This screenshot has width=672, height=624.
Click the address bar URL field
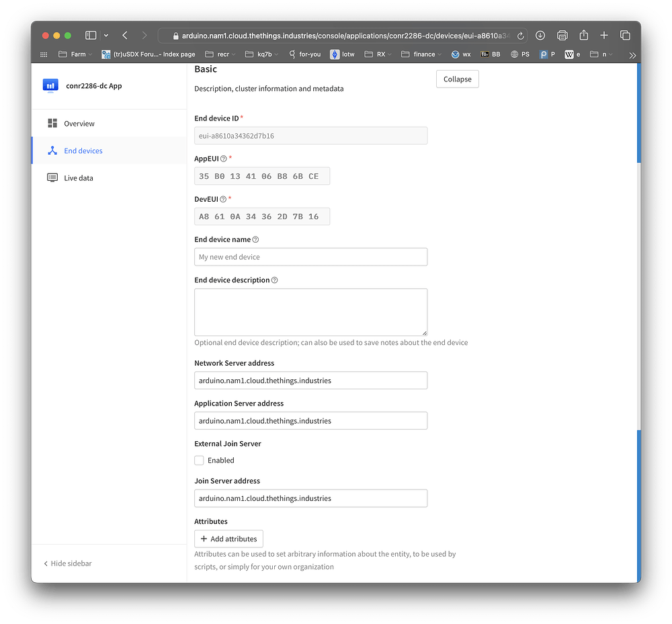(x=343, y=36)
